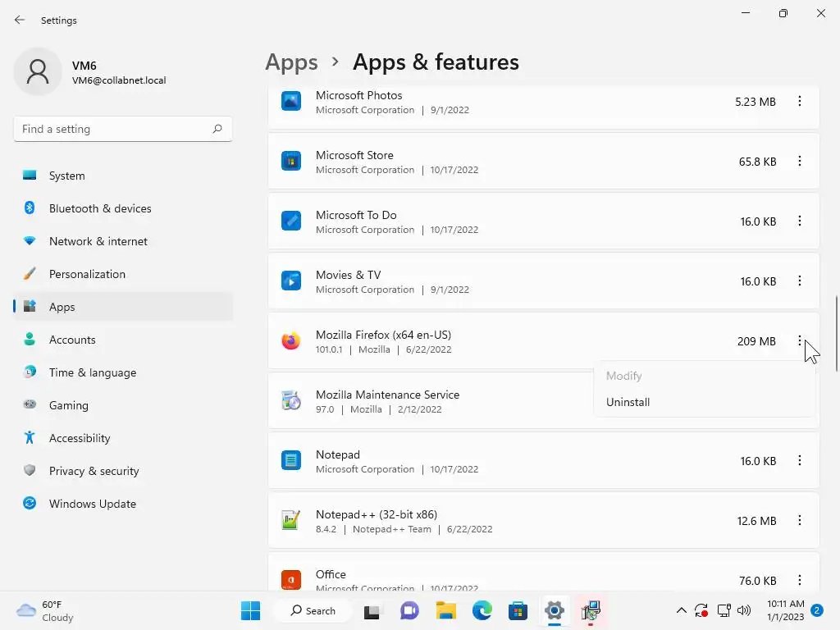Open more options for Office
Screen dimensions: 840x630
tap(799, 580)
